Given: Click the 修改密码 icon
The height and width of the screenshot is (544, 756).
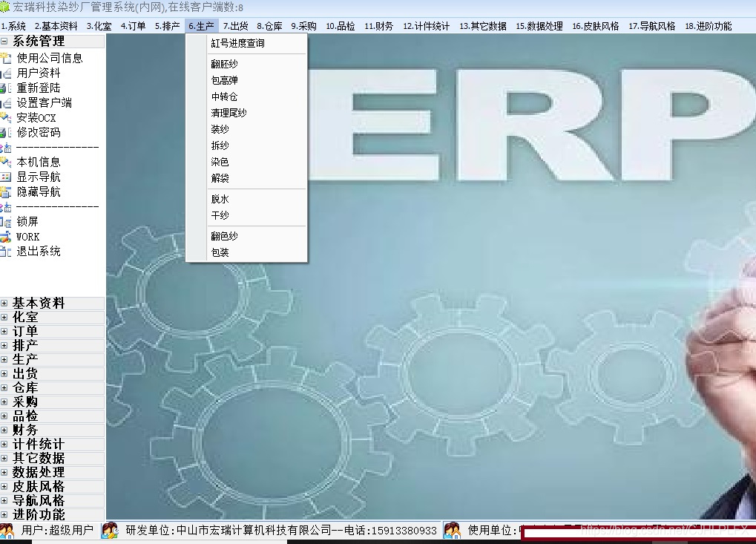Looking at the screenshot, I should 6,133.
